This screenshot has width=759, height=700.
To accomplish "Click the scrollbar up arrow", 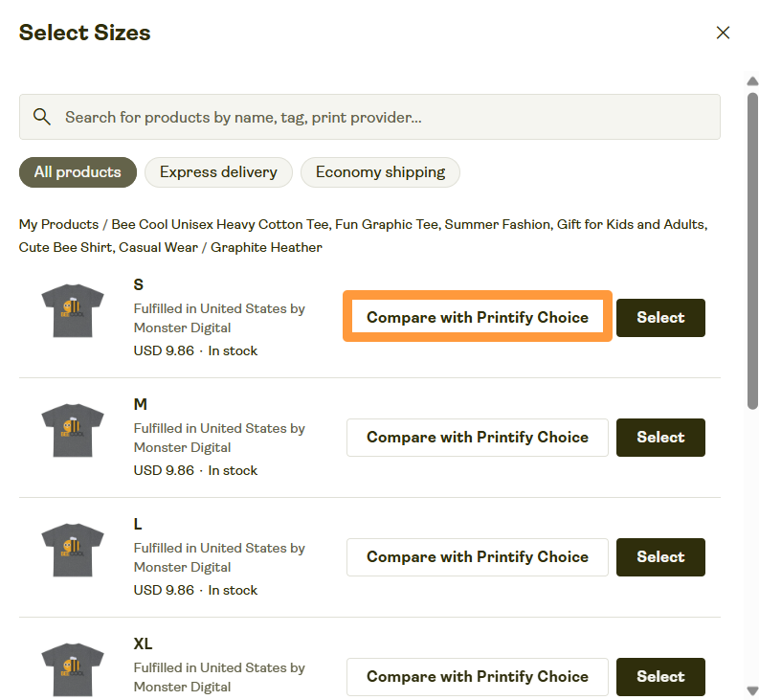I will coord(752,81).
